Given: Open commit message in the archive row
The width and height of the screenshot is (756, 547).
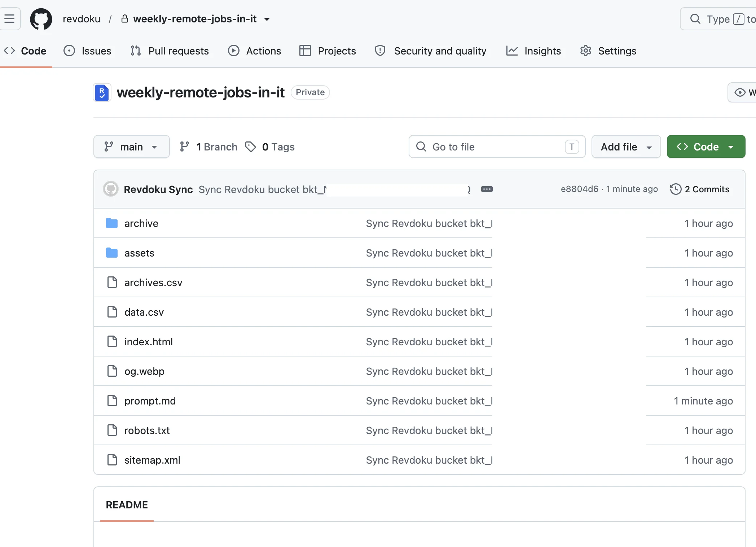Looking at the screenshot, I should [x=429, y=223].
